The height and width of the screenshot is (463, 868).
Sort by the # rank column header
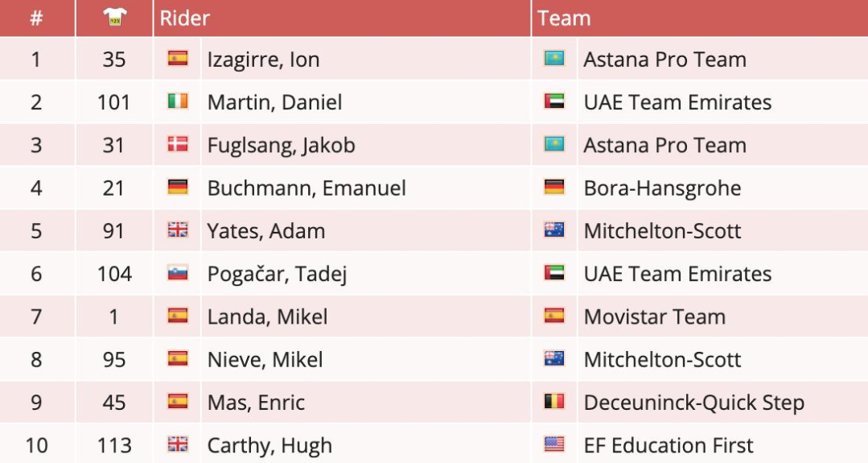[x=36, y=19]
